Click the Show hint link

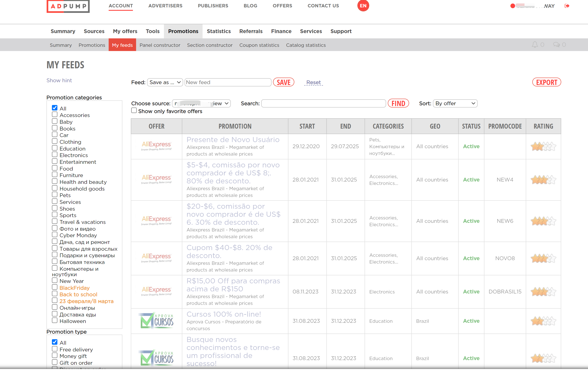click(x=59, y=80)
